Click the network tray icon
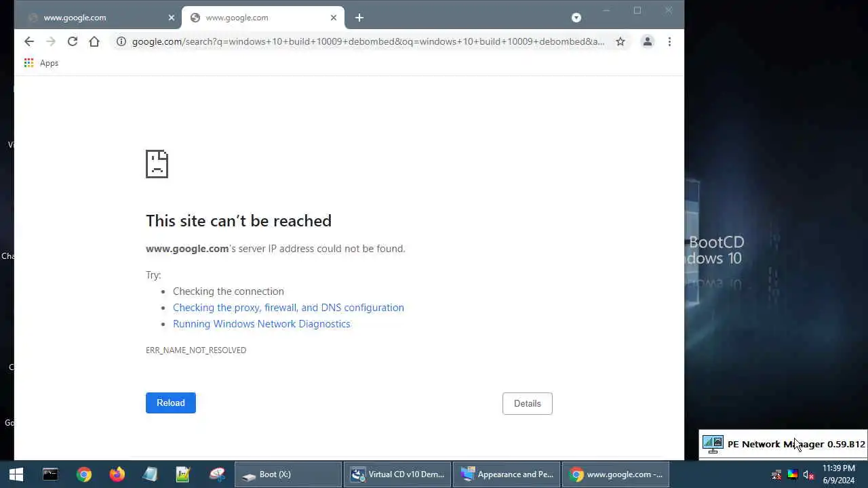 pos(776,474)
